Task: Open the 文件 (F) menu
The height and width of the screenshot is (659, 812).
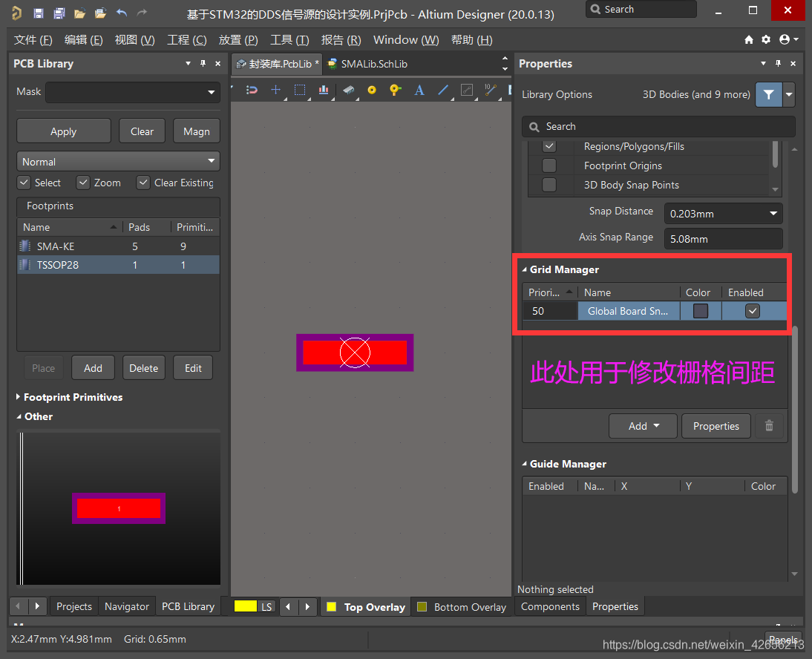Action: 33,40
